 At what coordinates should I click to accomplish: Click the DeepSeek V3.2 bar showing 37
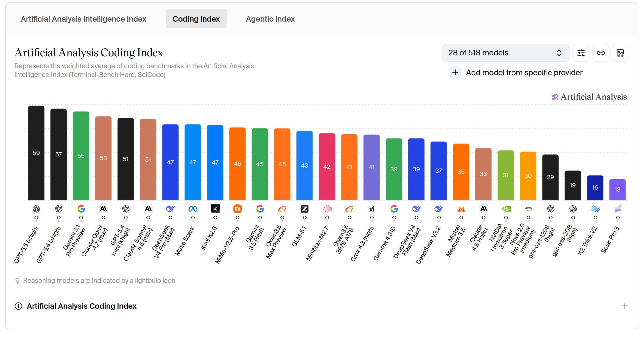[439, 171]
